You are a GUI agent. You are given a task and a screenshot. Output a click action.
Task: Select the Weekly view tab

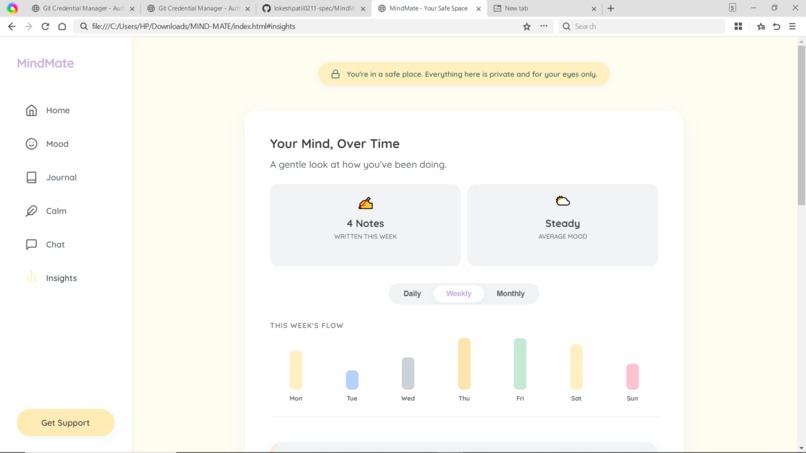[x=459, y=294]
